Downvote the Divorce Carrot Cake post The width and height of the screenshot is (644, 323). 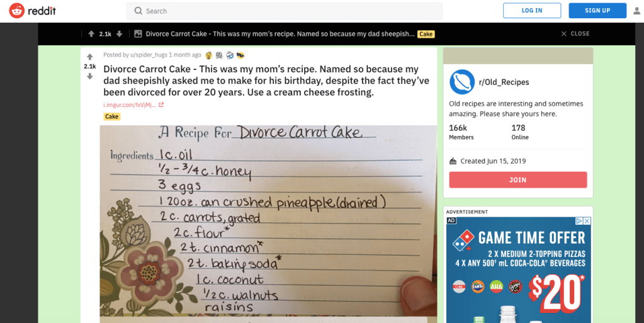point(89,76)
